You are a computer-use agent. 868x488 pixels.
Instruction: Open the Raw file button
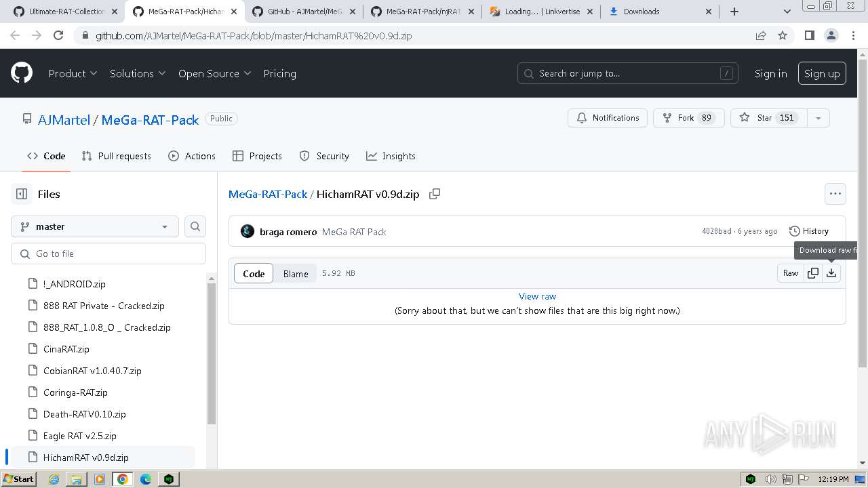(x=791, y=273)
